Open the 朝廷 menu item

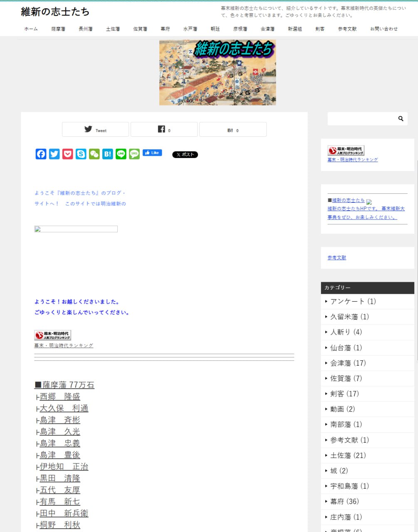pyautogui.click(x=215, y=29)
